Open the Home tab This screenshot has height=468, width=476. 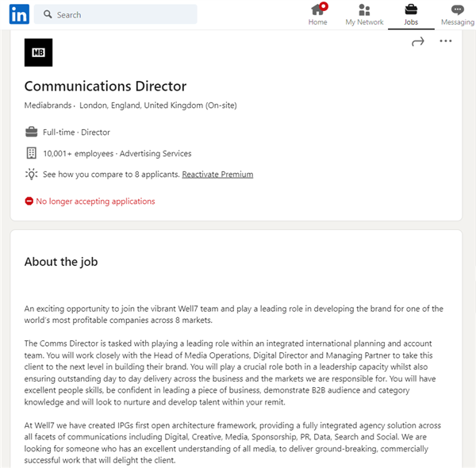pyautogui.click(x=317, y=14)
